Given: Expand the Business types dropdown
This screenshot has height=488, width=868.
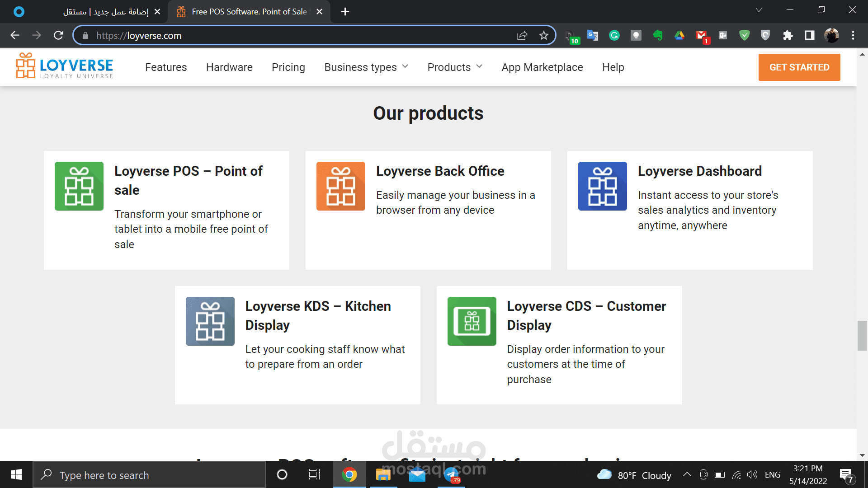Looking at the screenshot, I should coord(366,67).
